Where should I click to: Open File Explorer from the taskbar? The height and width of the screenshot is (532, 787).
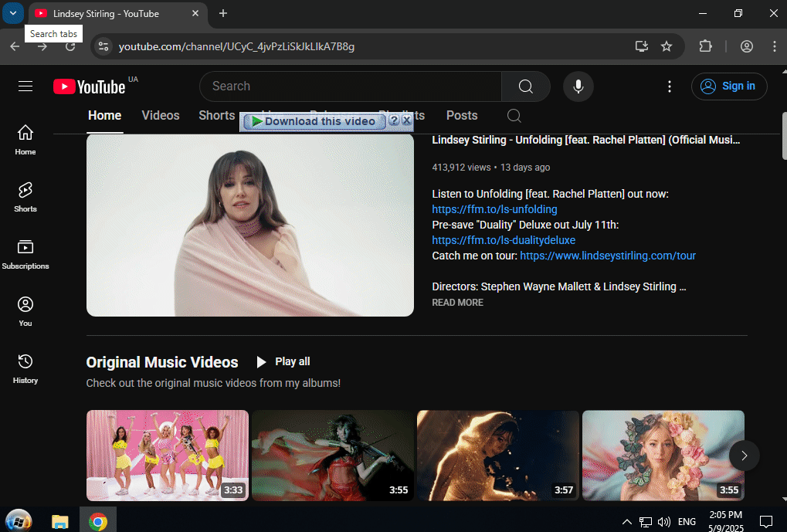(x=60, y=521)
